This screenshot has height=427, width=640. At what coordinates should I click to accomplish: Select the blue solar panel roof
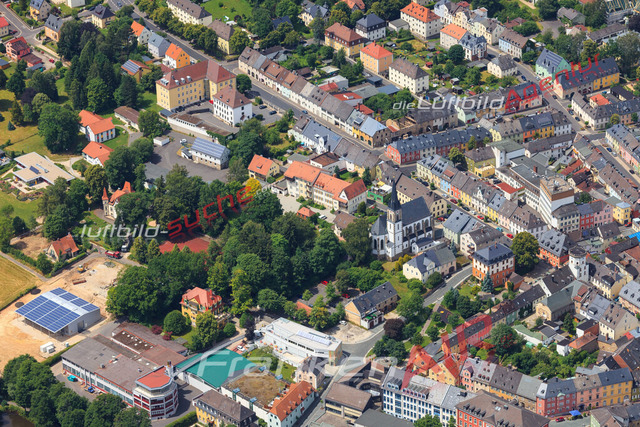tap(55, 311)
